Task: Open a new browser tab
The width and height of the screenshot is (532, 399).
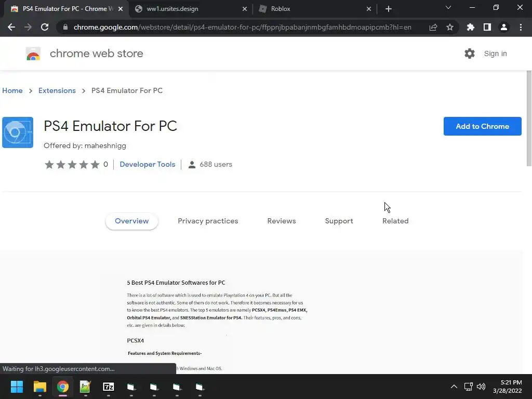Action: tap(389, 9)
